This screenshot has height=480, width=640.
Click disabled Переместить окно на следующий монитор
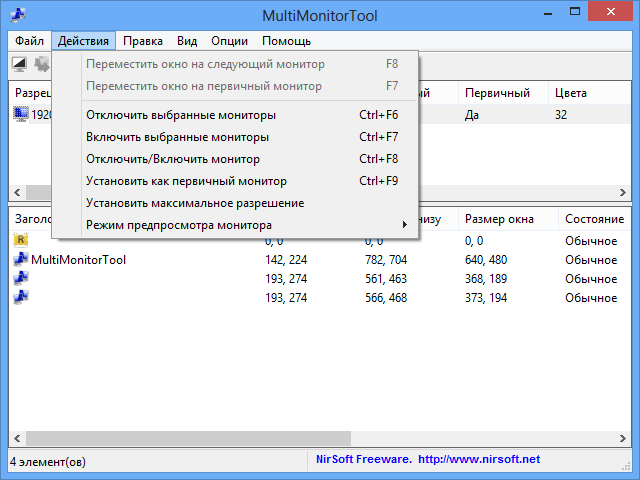pyautogui.click(x=235, y=64)
